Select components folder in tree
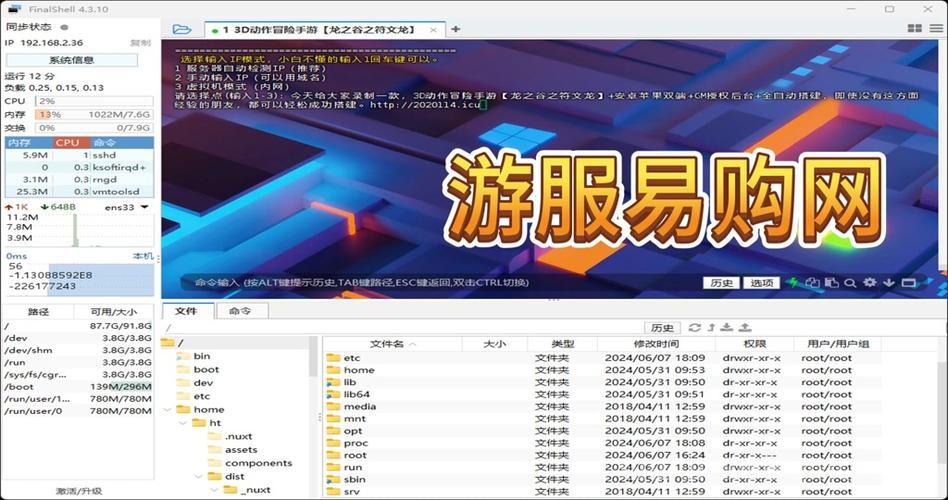Viewport: 948px width, 500px height. [258, 463]
